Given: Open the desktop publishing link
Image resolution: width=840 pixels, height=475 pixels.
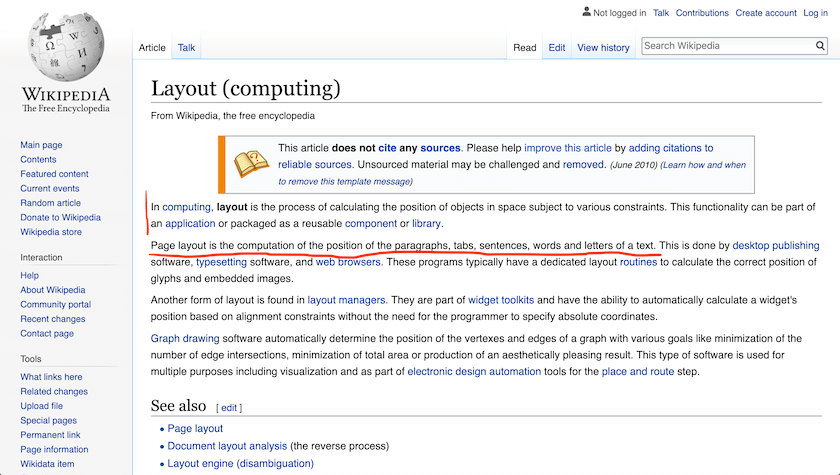Looking at the screenshot, I should (775, 245).
